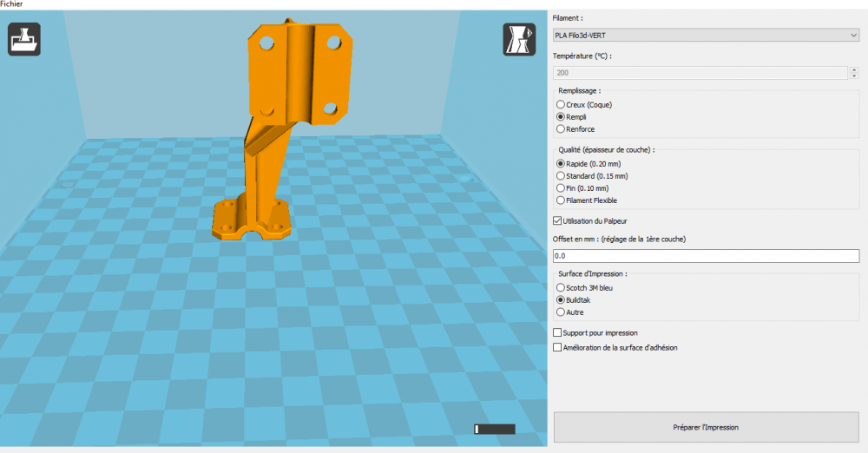The width and height of the screenshot is (868, 453).
Task: Decrease temperature with the down stepper arrow
Action: 854,75
